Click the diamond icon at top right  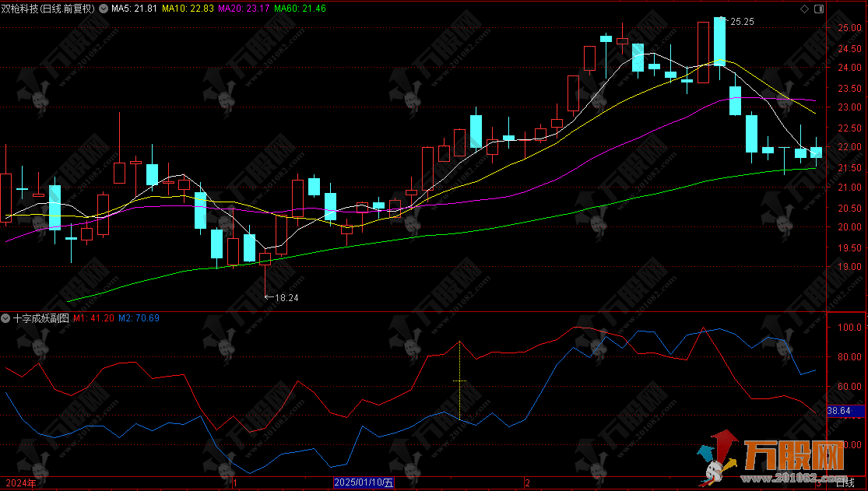805,9
